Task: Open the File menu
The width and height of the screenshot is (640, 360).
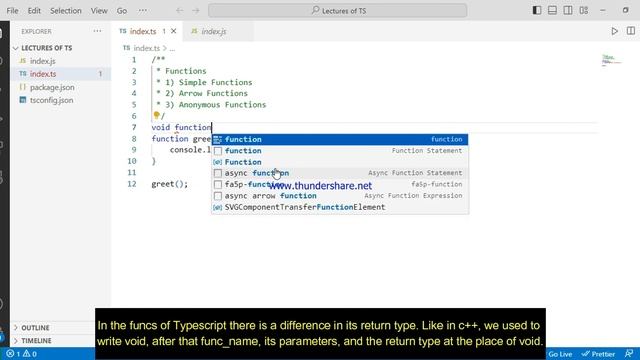Action: [12, 11]
